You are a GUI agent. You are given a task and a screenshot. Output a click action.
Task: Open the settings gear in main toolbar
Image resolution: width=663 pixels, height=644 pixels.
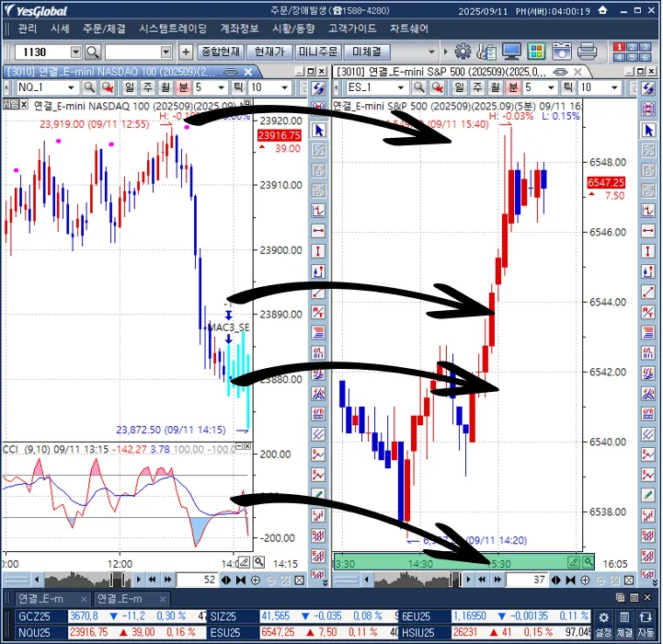[463, 52]
